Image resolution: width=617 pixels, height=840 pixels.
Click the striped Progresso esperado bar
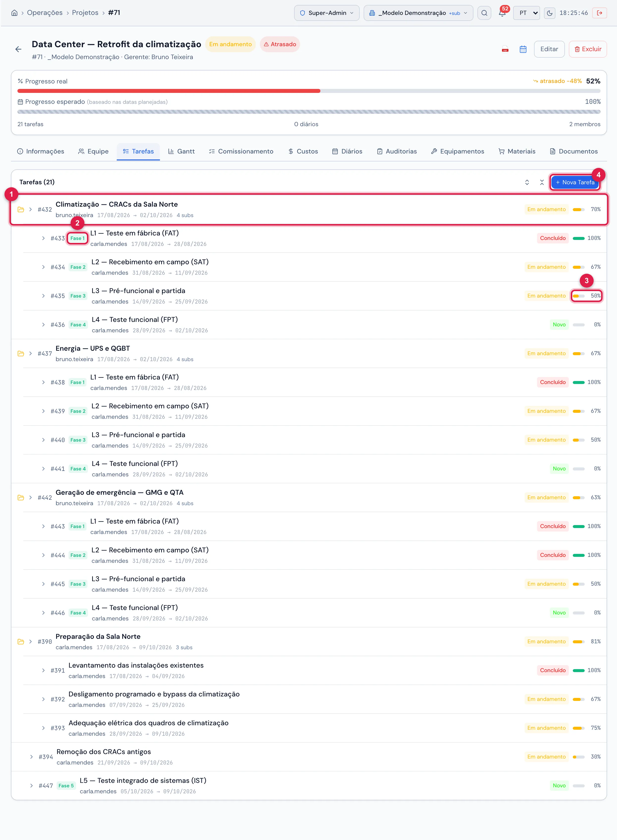pyautogui.click(x=309, y=112)
